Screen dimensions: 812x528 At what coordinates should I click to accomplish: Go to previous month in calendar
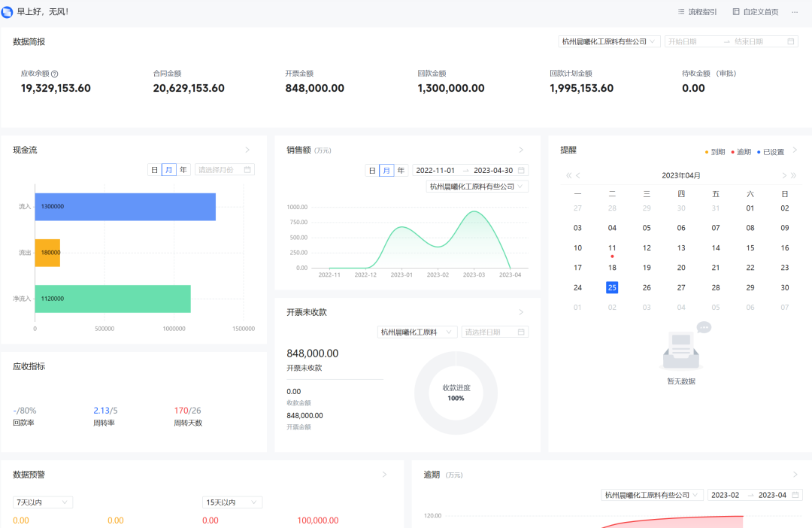(x=578, y=176)
